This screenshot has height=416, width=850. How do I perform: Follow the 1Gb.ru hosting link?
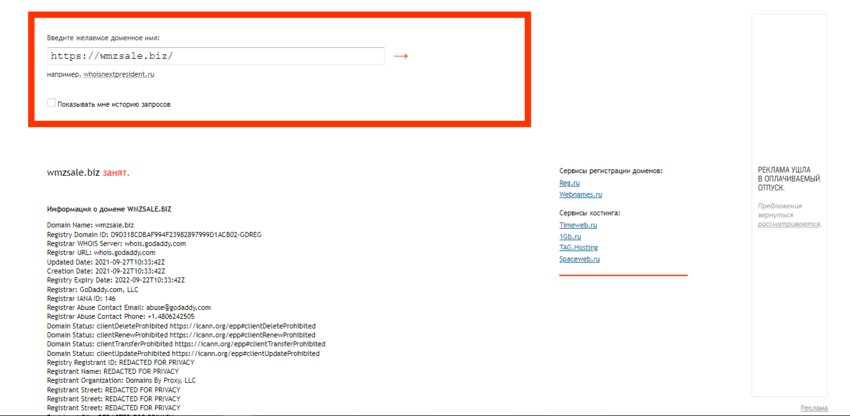pyautogui.click(x=570, y=236)
